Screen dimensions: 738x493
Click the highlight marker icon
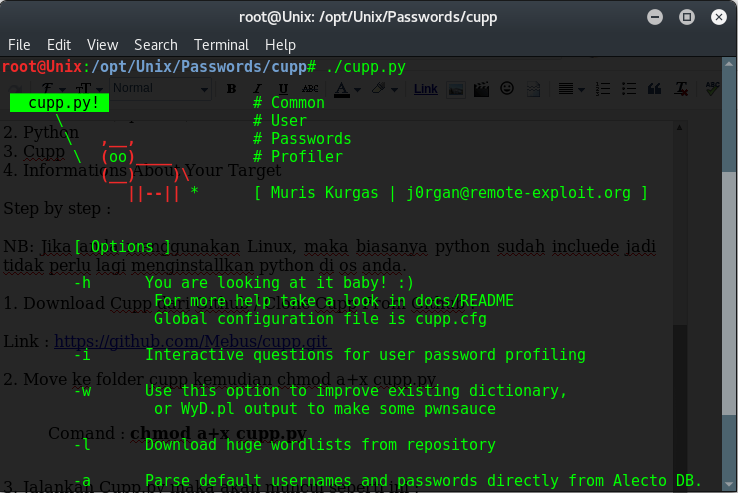378,88
